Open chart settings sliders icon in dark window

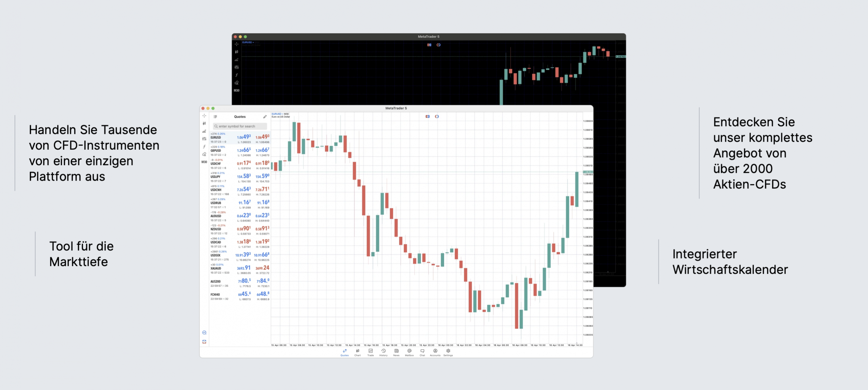point(237,67)
